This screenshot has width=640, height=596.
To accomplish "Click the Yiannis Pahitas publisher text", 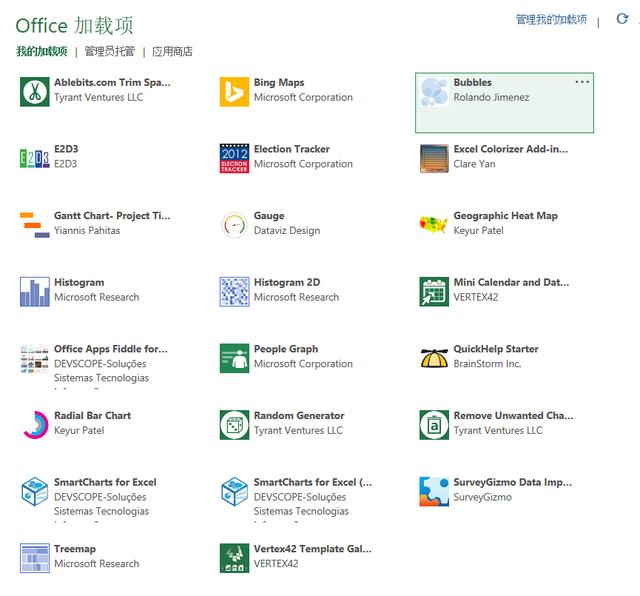I will 87,231.
